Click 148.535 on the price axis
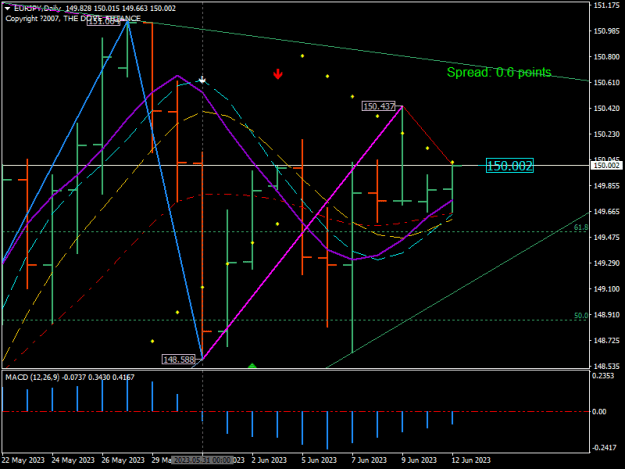This screenshot has height=469, width=625. pos(606,366)
